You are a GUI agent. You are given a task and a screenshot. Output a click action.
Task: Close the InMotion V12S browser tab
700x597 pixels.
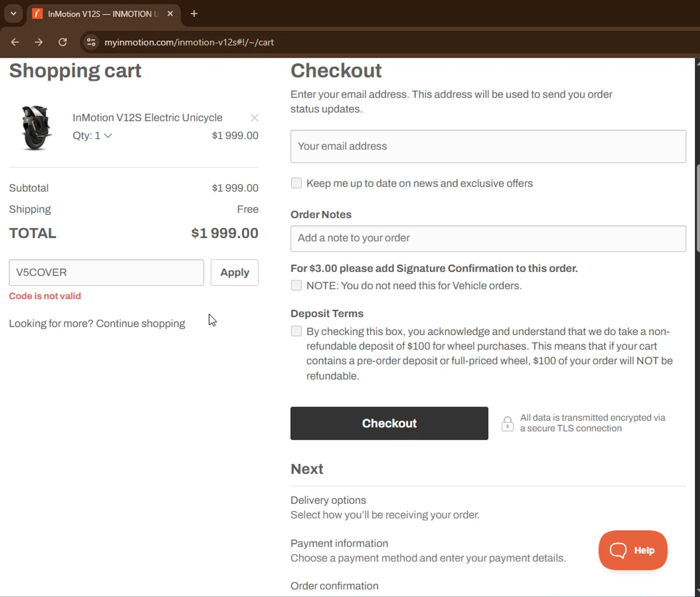170,14
